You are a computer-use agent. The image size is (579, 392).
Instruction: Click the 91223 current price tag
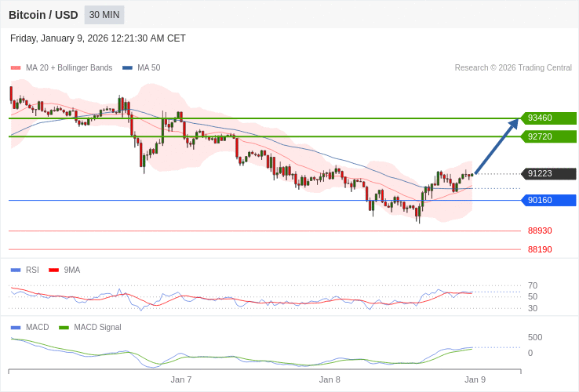(548, 174)
